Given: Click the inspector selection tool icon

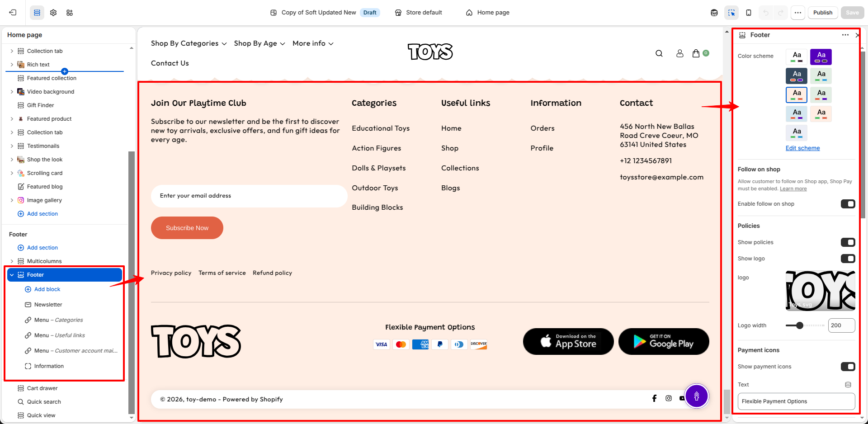Looking at the screenshot, I should click(x=731, y=13).
